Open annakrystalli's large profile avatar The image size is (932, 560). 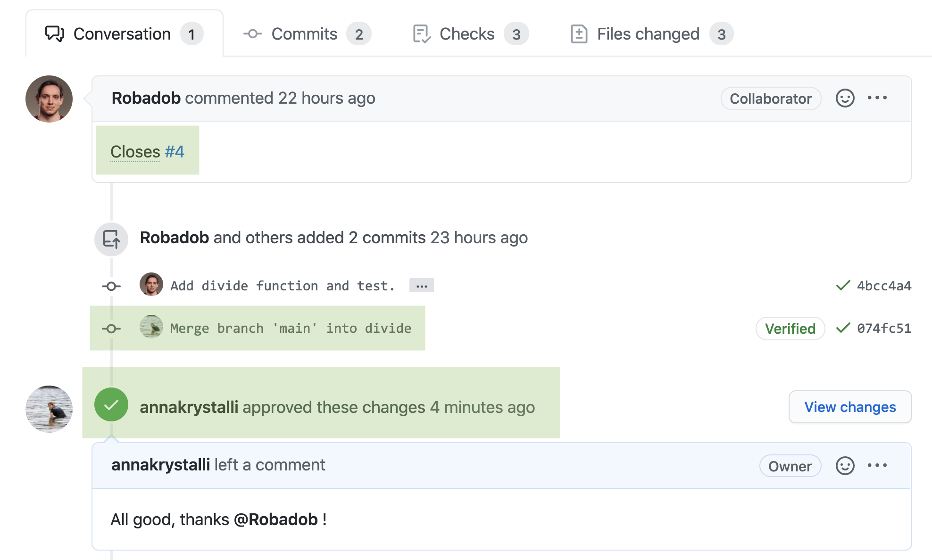point(49,409)
